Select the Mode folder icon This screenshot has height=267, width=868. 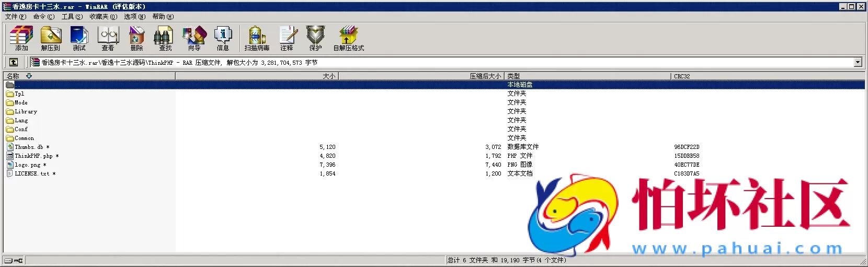[10, 103]
